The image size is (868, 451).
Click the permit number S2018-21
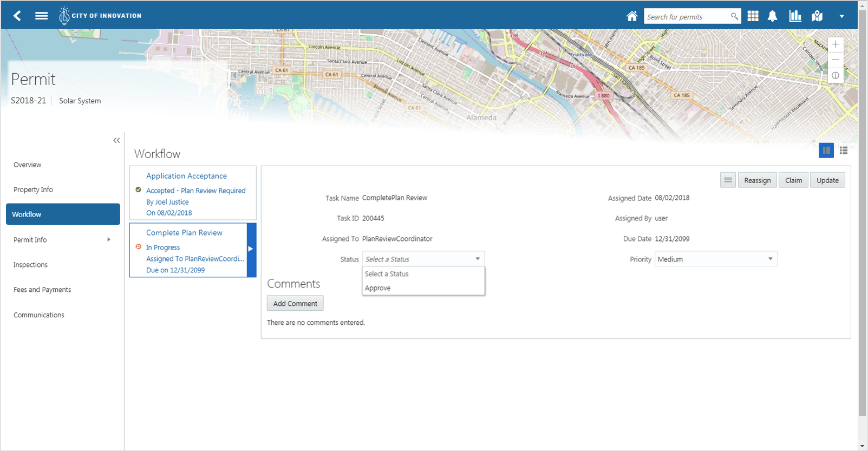(x=29, y=101)
